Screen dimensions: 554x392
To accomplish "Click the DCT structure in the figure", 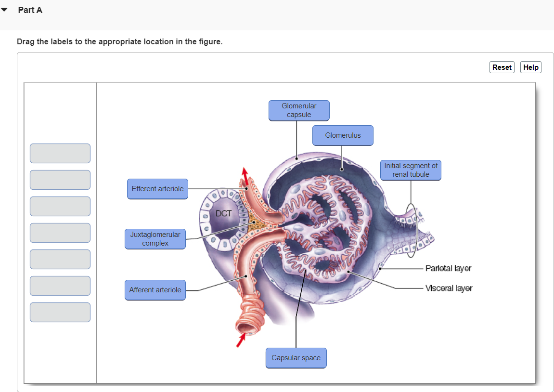I will [x=224, y=214].
